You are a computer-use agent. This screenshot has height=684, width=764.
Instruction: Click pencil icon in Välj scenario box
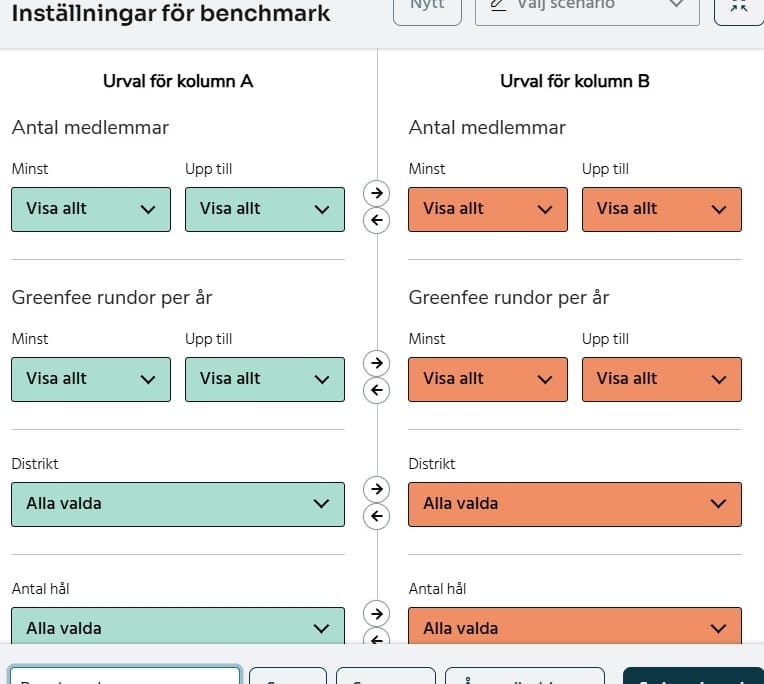point(496,5)
